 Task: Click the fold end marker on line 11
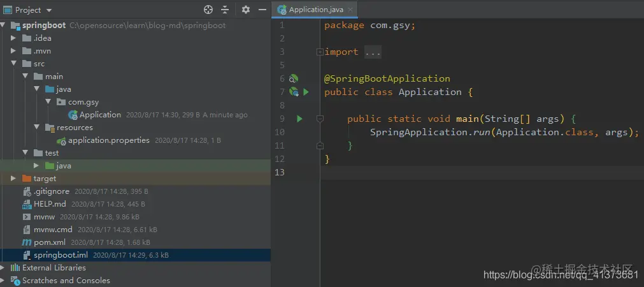click(320, 145)
